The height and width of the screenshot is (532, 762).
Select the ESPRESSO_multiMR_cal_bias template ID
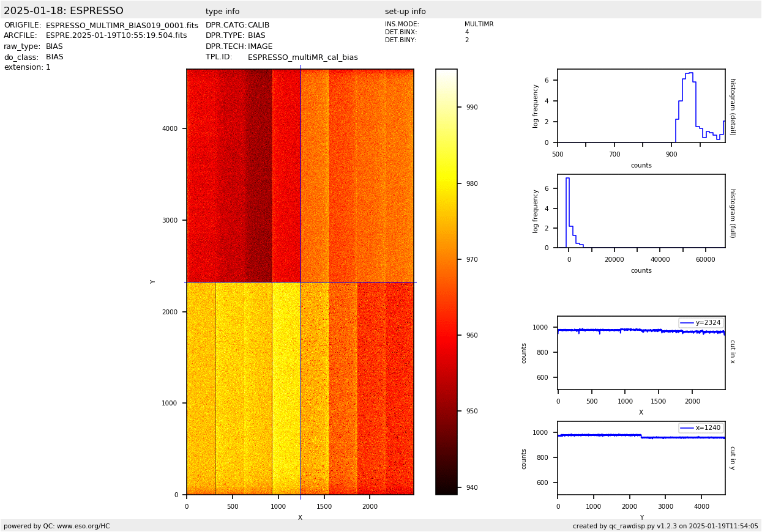tap(302, 57)
